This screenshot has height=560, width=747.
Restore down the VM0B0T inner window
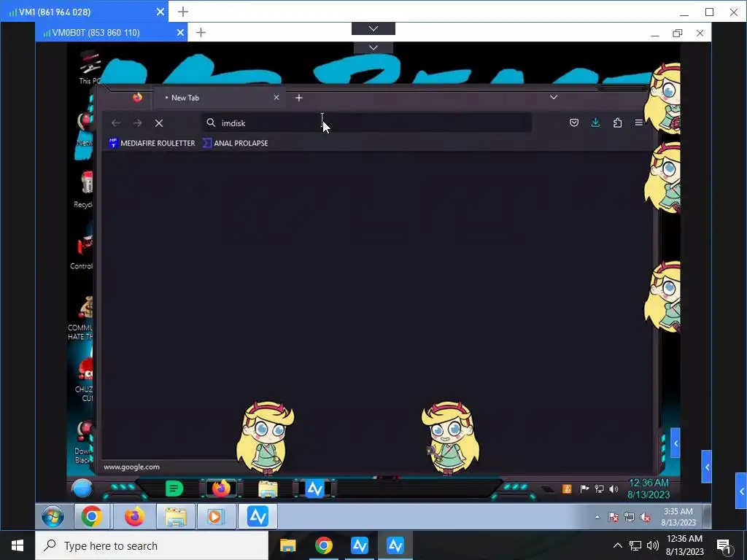(678, 33)
